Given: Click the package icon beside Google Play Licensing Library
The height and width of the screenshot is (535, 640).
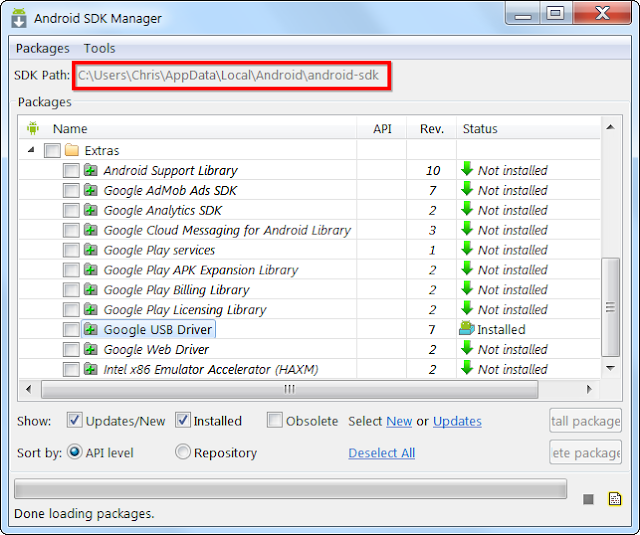Looking at the screenshot, I should (91, 309).
